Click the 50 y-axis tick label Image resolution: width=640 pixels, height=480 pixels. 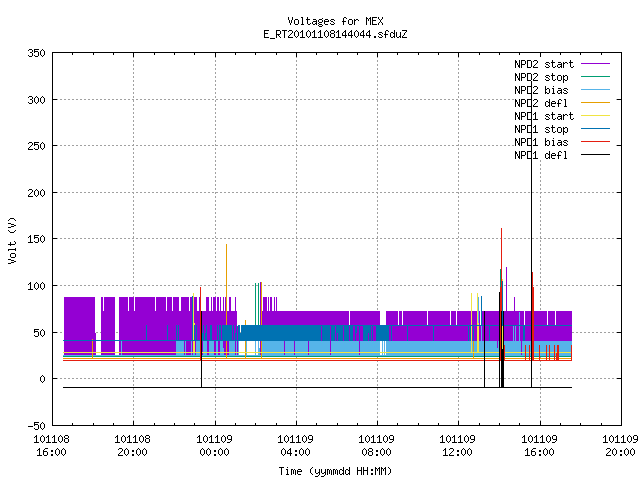point(39,333)
